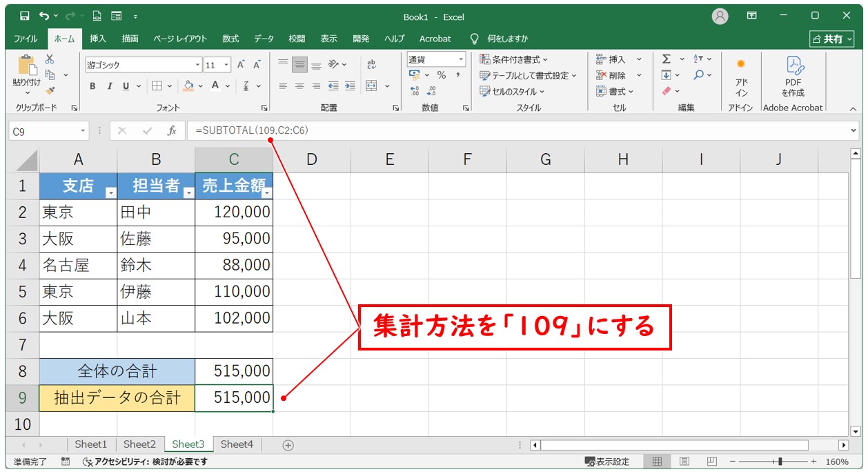This screenshot has width=868, height=474.
Task: Toggle bold formatting
Action: 93,86
